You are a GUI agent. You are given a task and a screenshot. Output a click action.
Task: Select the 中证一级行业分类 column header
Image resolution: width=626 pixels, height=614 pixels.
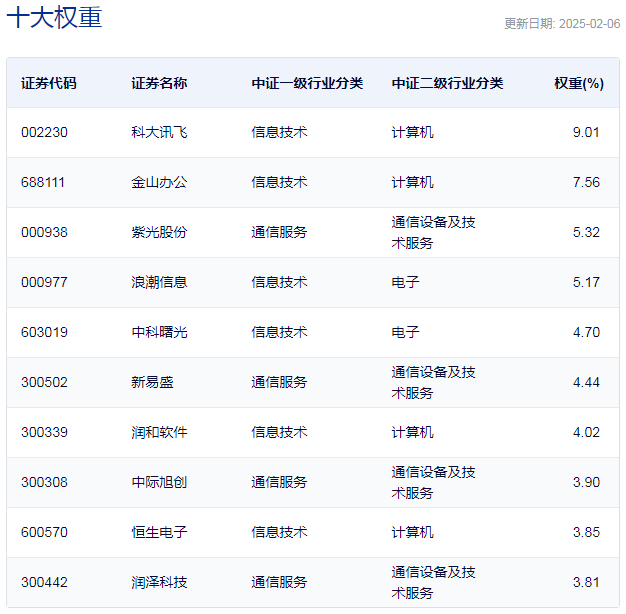[307, 83]
